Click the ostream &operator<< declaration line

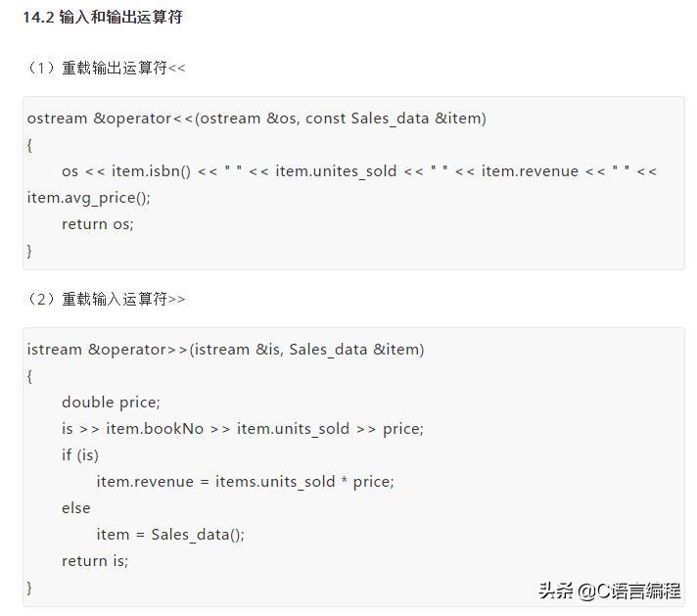pos(256,118)
